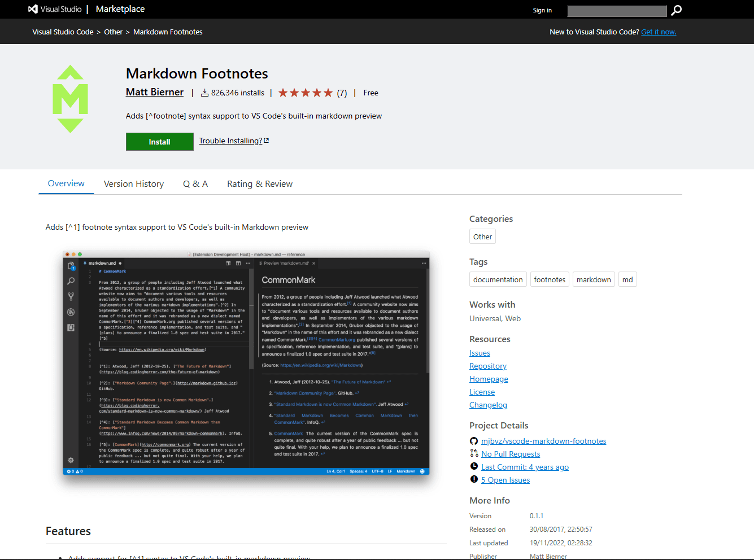The height and width of the screenshot is (560, 754).
Task: Click the clock icon beside Last Commit
Action: coord(474,466)
